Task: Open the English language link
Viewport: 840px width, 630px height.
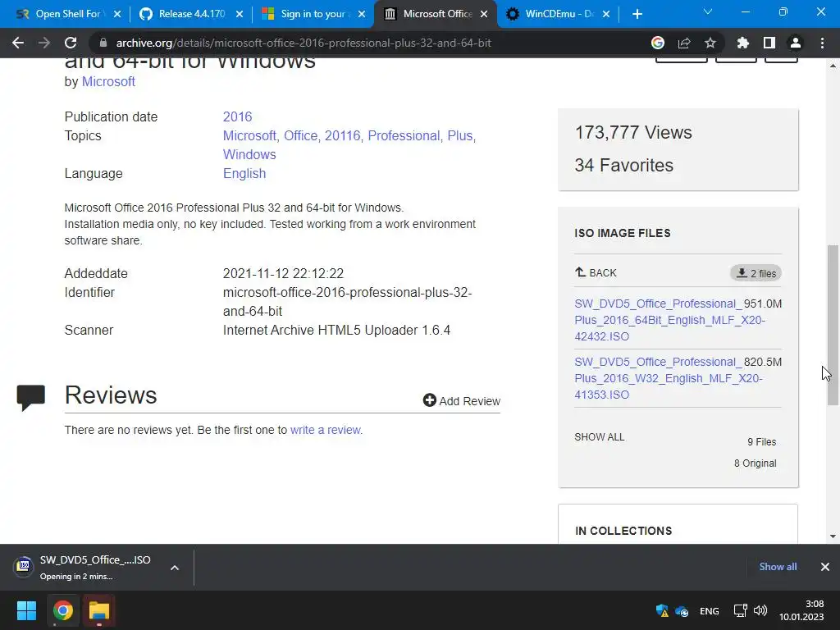Action: tap(244, 174)
